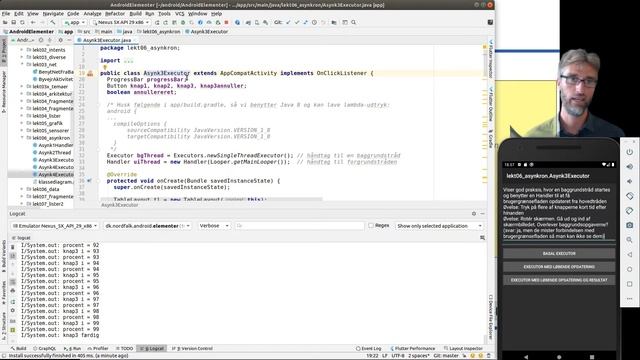Tap the BASAL EXECUTOR button in emulator
Screen dimensions: 640x360
(559, 253)
